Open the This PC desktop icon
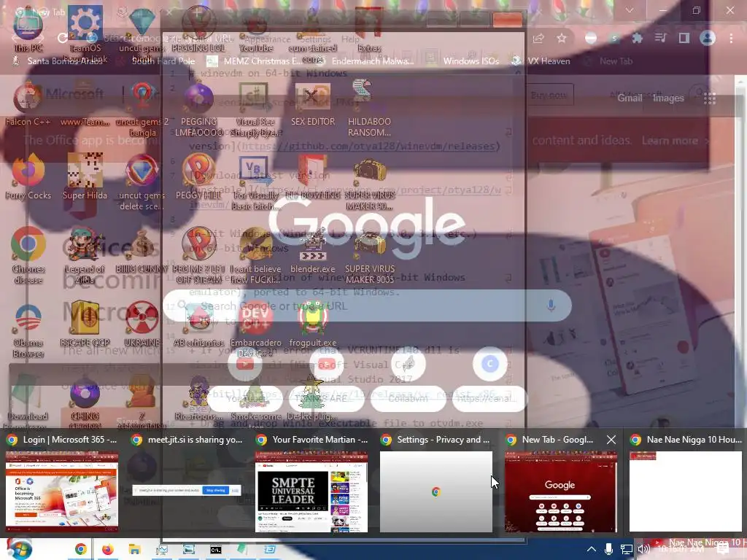 (x=28, y=28)
